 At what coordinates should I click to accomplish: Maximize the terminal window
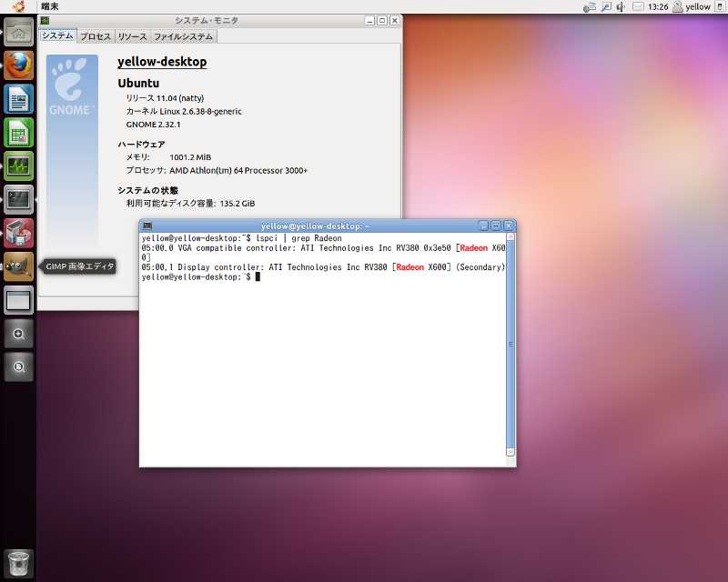(x=496, y=226)
